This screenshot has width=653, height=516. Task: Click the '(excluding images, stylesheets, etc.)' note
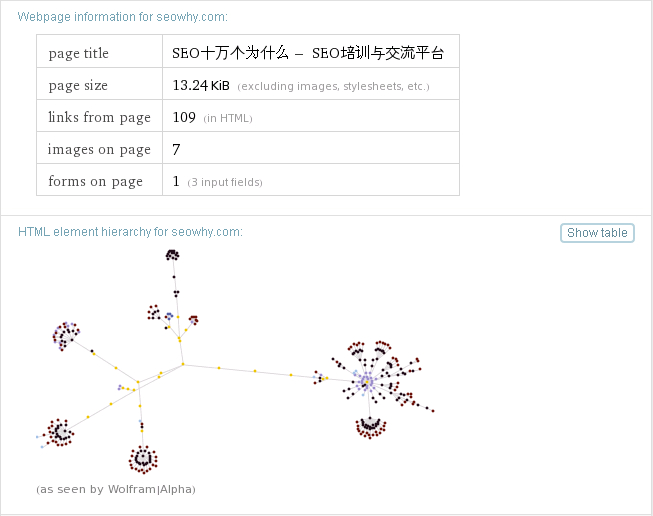tap(333, 86)
